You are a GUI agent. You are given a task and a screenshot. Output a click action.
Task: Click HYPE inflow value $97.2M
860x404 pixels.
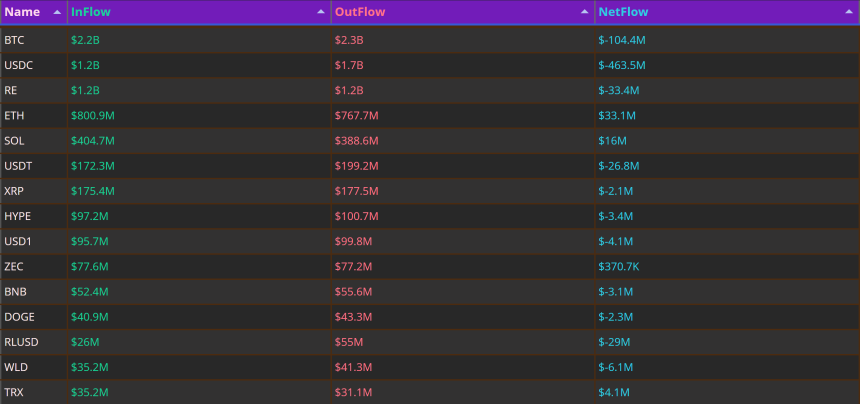coord(89,217)
